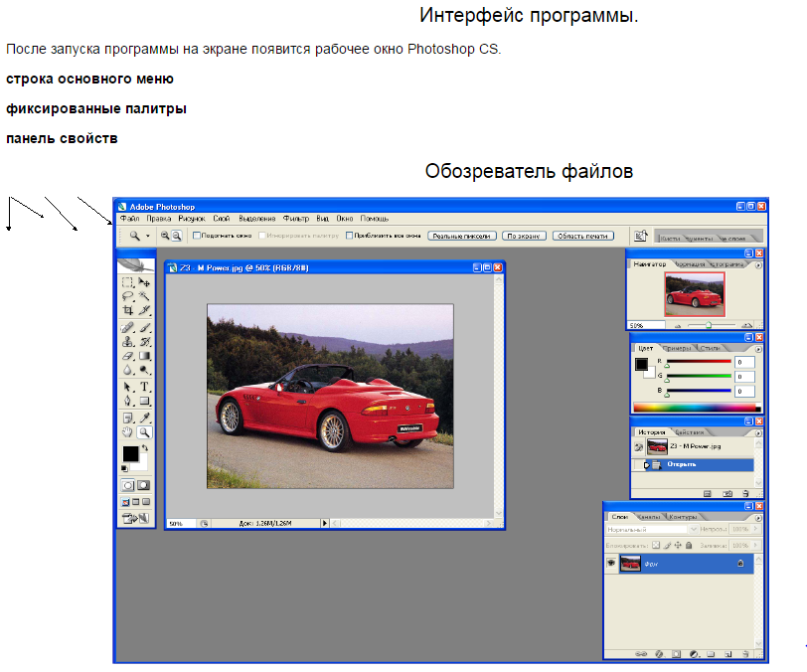Click the 'Реальные пиксели' button
This screenshot has height=672, width=807.
[461, 236]
